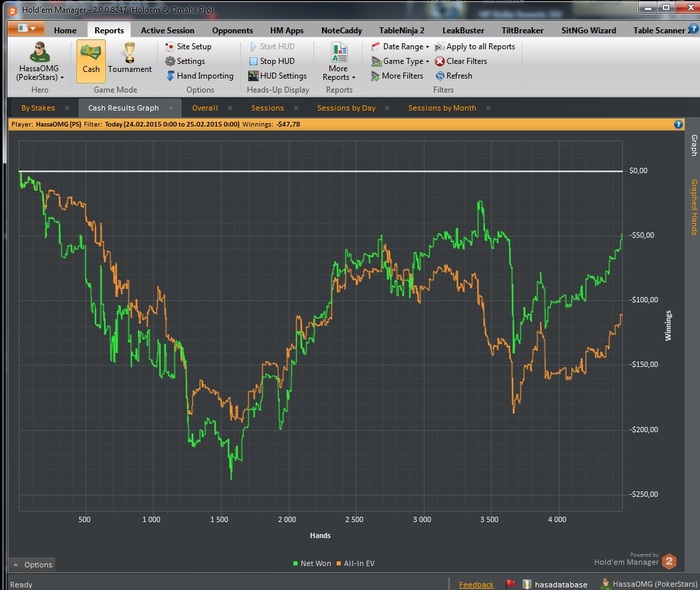Toggle the All-In EV legend series
The image size is (700, 590).
click(x=355, y=564)
